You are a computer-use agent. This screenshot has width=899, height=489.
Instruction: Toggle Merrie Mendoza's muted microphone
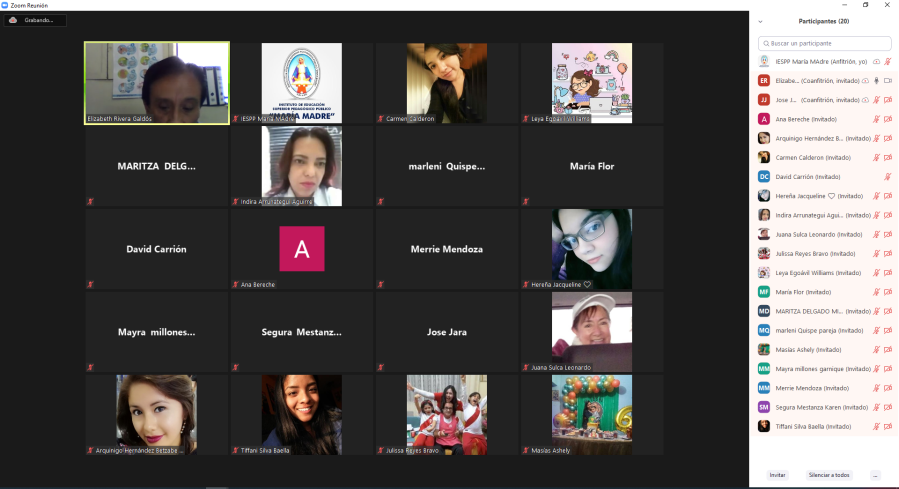pyautogui.click(x=876, y=388)
